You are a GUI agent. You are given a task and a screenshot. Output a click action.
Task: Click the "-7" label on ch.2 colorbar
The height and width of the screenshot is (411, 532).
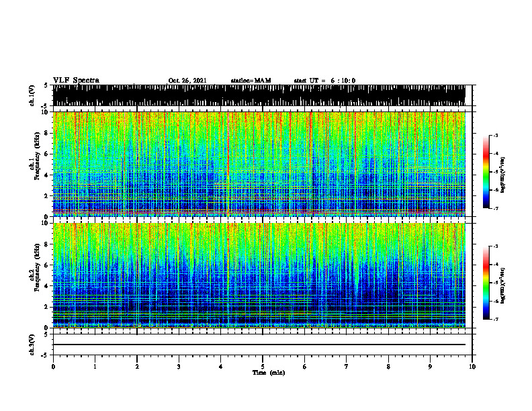[x=495, y=319]
